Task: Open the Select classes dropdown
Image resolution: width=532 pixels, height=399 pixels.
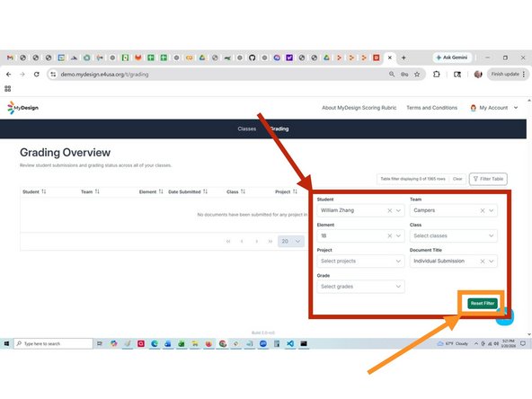Action: click(x=453, y=235)
